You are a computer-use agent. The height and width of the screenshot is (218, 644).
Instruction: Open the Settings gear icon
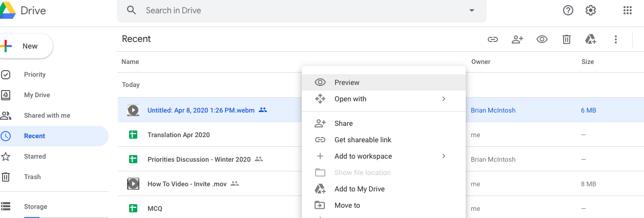pos(591,10)
